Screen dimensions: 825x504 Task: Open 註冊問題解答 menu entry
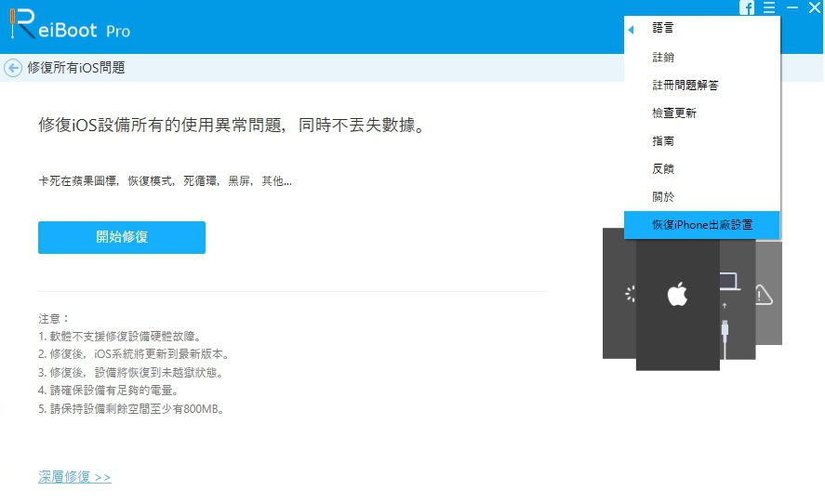pos(702,85)
